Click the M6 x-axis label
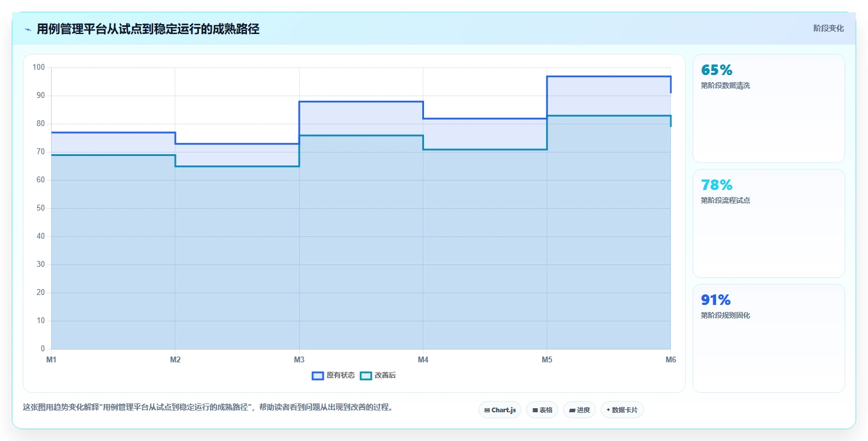 click(x=670, y=359)
